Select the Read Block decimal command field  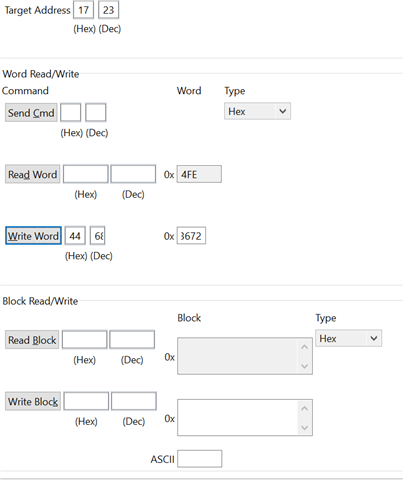tap(132, 339)
